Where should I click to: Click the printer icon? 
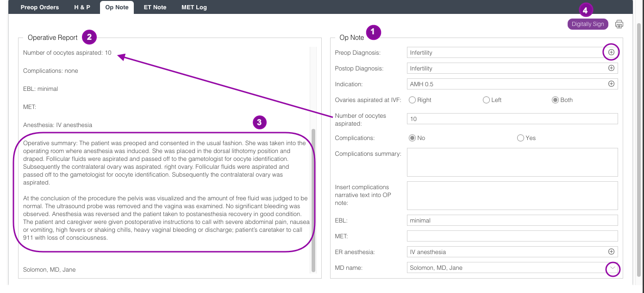[x=619, y=24]
